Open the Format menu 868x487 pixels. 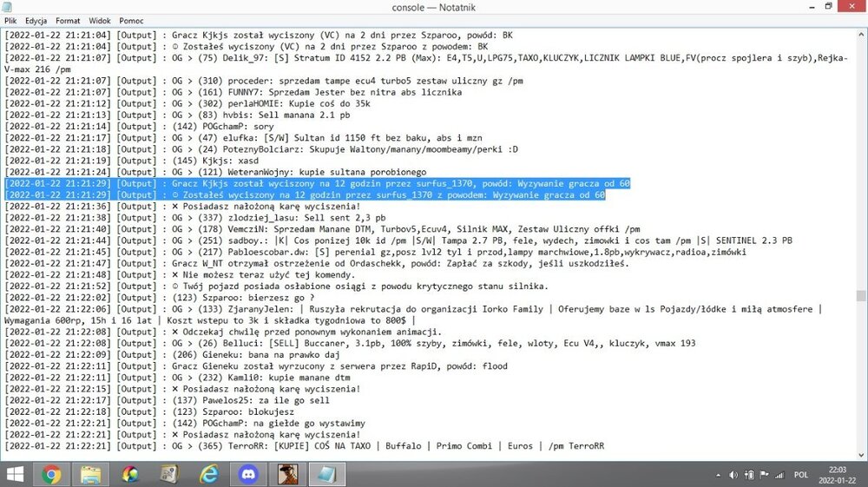68,21
